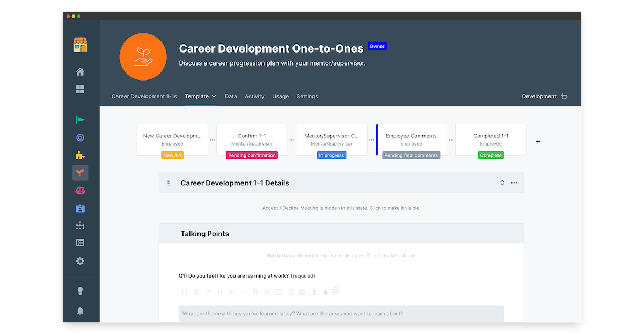Screen dimensions: 644x334
Task: Open ellipsis between Confirm 1-1 and Mentor/Supervisor
Action: [x=291, y=140]
